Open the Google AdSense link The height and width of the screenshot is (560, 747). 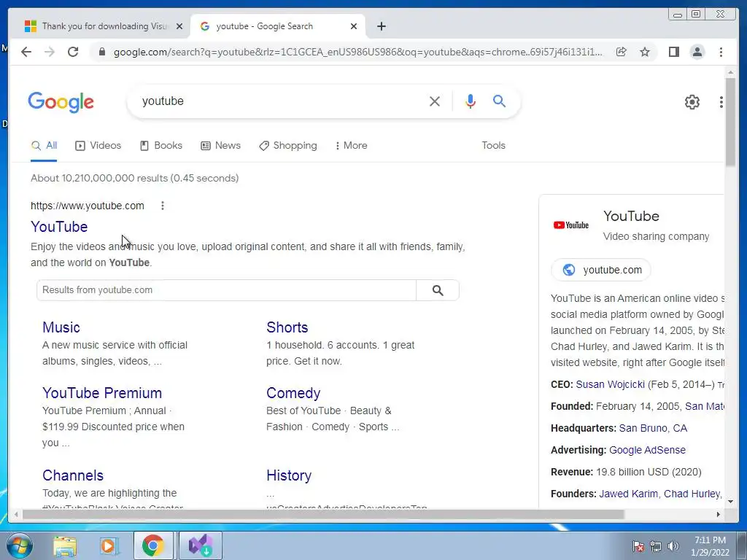click(x=648, y=450)
